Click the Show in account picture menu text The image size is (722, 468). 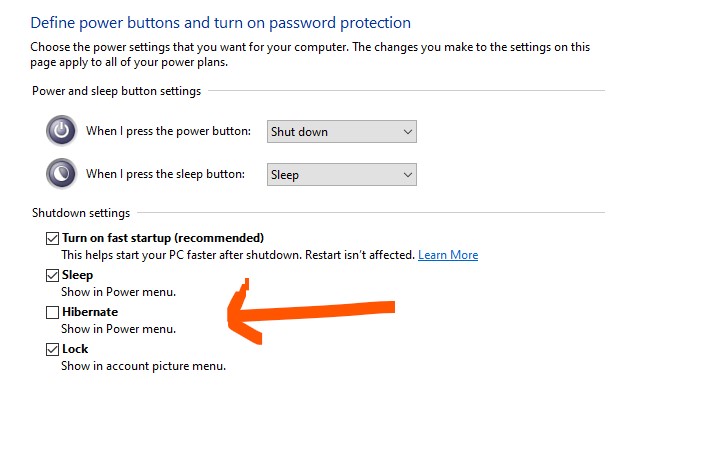[x=144, y=366]
